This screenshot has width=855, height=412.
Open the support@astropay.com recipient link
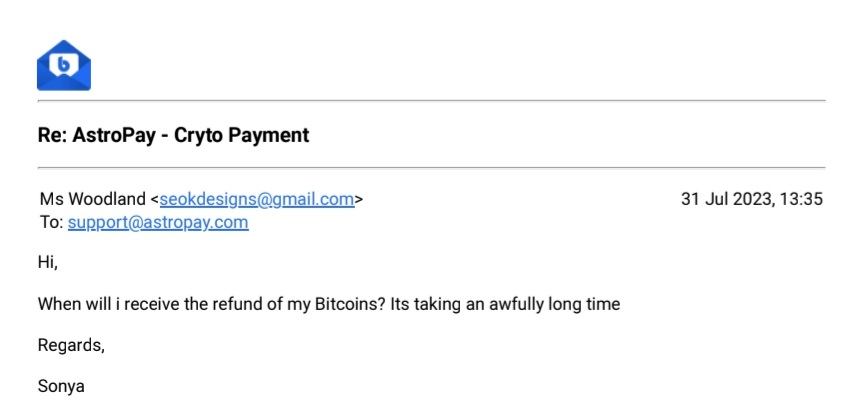tap(158, 222)
